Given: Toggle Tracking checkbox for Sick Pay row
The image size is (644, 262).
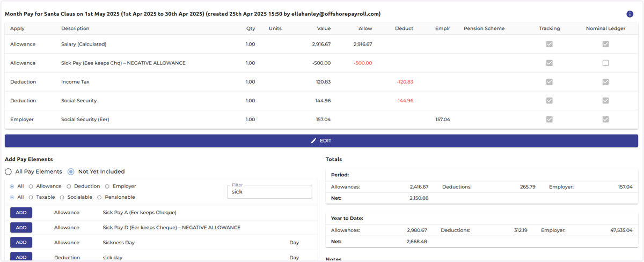Looking at the screenshot, I should click(550, 63).
